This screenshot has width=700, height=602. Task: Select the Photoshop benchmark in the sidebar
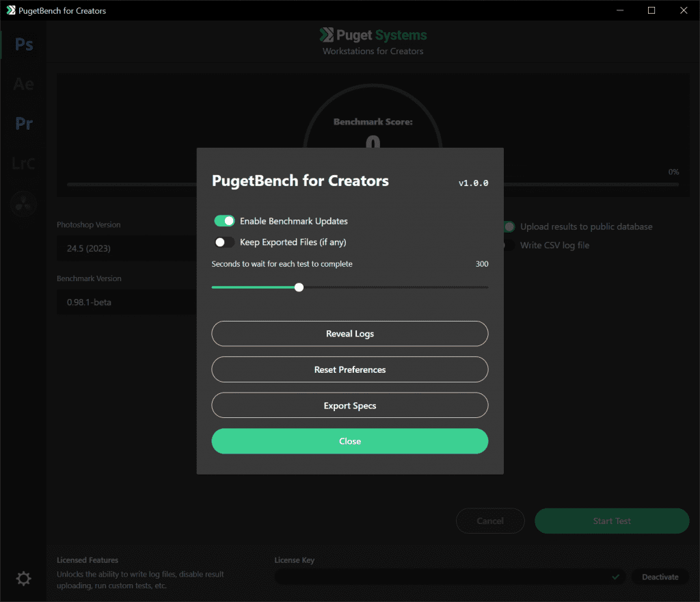[23, 44]
